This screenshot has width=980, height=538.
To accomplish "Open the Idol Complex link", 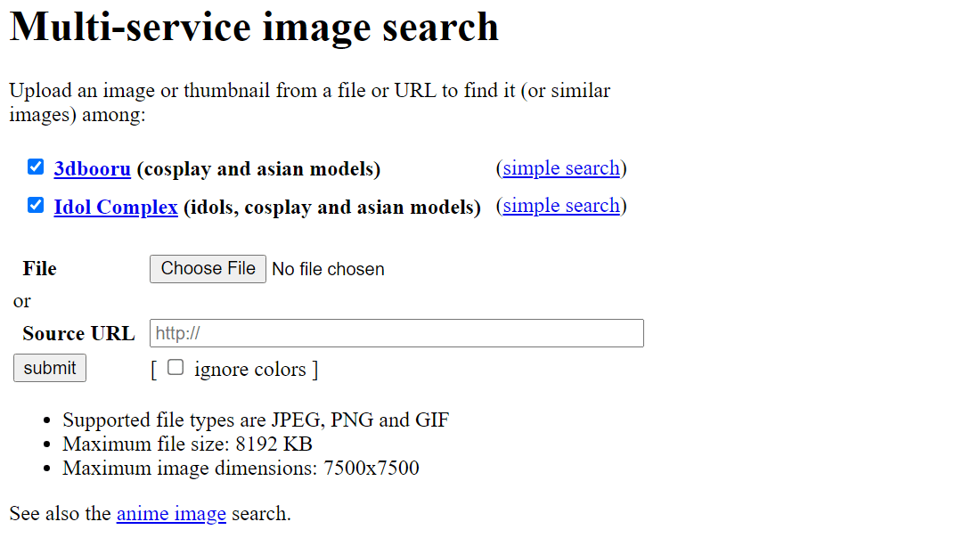I will (116, 208).
